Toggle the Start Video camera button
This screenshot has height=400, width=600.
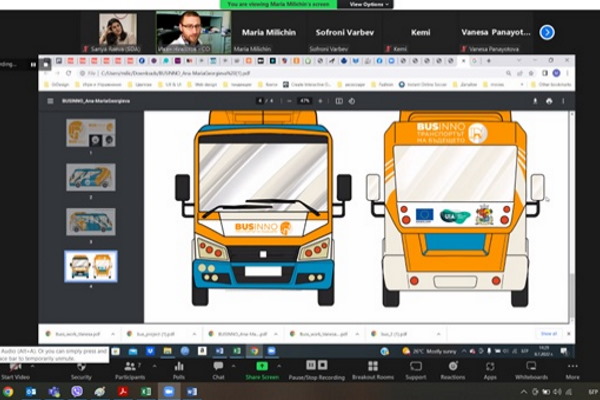click(x=15, y=370)
